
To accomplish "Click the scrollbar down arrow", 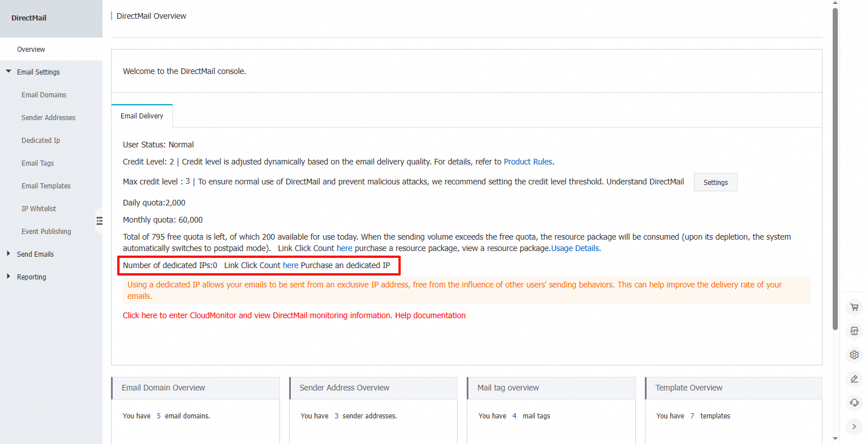I will tap(835, 439).
